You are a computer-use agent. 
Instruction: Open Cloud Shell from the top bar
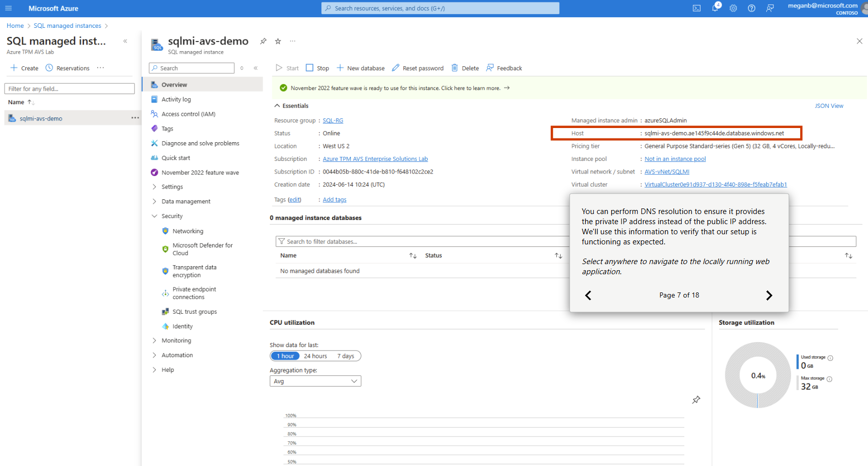697,8
